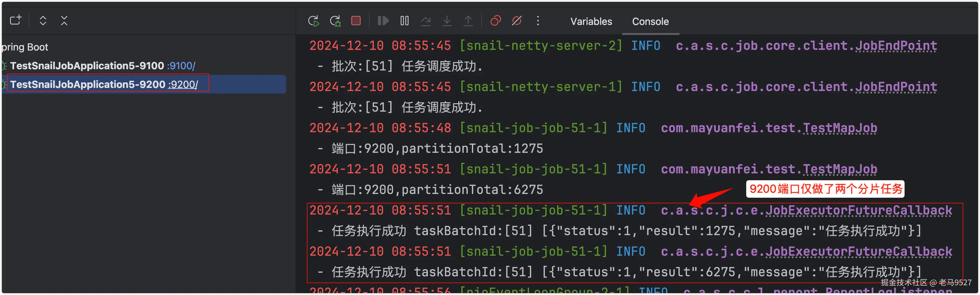Select TestSnailJobApplication5-9100 in the tree
This screenshot has height=295, width=980.
coord(86,65)
